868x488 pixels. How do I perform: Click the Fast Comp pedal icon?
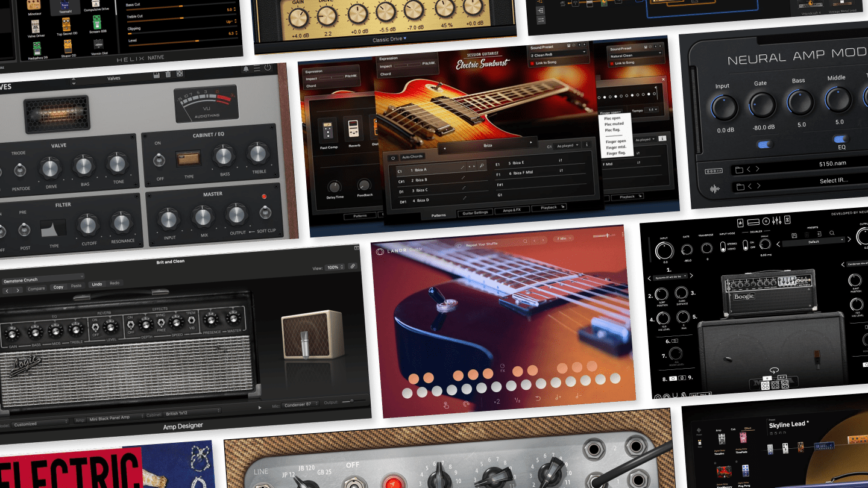[x=328, y=130]
